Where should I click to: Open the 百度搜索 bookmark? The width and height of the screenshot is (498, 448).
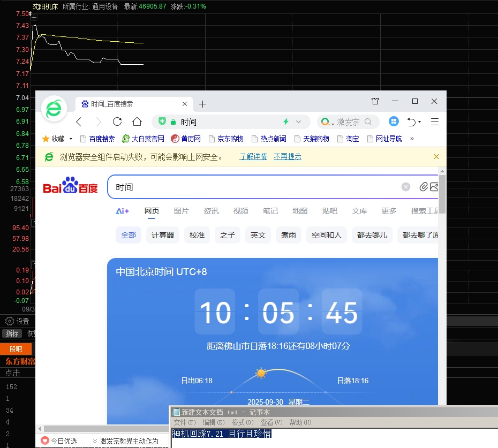[x=97, y=139]
